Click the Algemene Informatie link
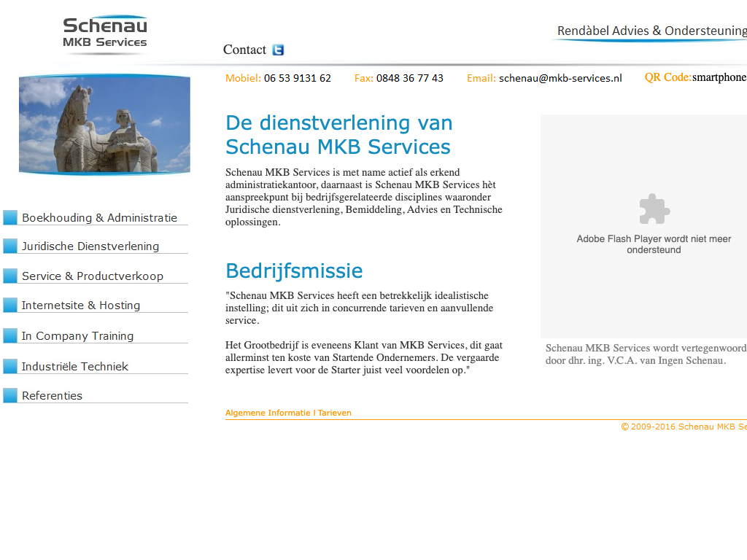 tap(268, 413)
